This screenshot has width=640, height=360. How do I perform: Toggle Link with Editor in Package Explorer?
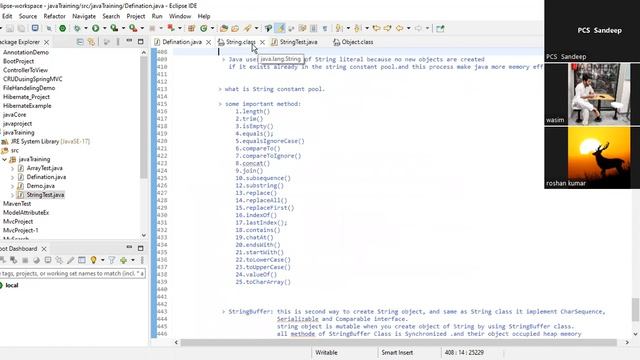(x=91, y=42)
